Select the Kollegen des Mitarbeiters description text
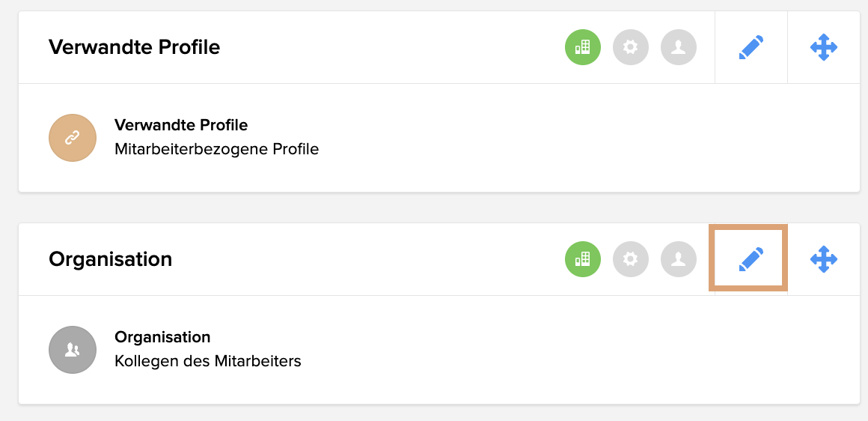The height and width of the screenshot is (421, 868). [x=207, y=362]
